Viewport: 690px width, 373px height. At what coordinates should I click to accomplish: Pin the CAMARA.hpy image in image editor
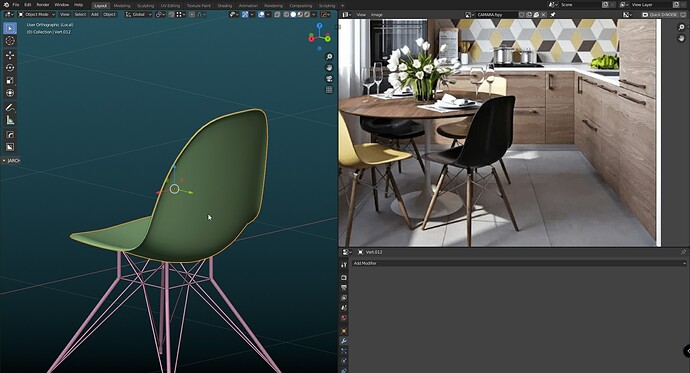point(553,15)
